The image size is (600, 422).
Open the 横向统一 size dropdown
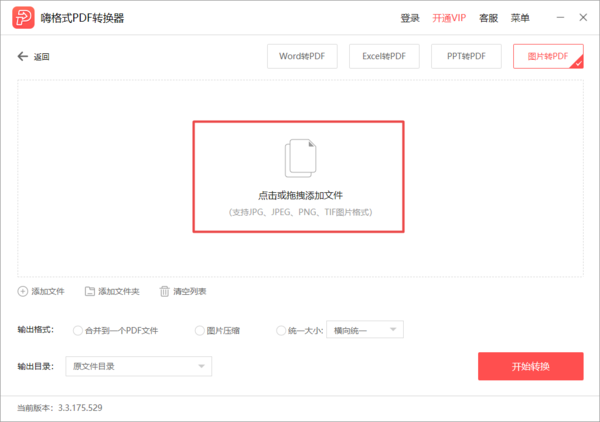[x=365, y=330]
